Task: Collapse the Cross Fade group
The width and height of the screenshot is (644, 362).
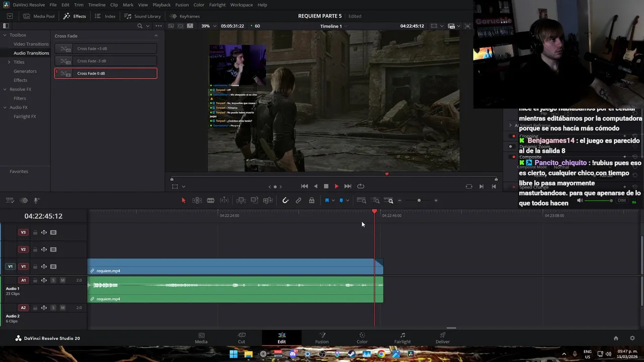Action: (156, 36)
